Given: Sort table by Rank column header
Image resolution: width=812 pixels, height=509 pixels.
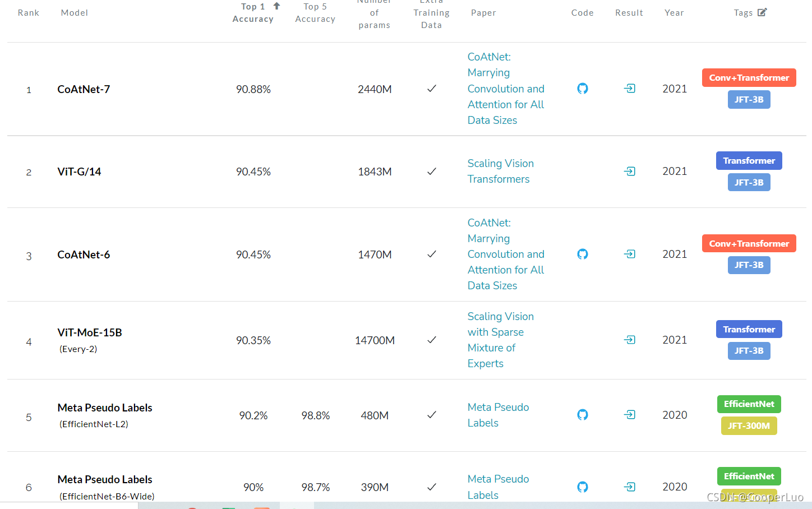Looking at the screenshot, I should 29,13.
